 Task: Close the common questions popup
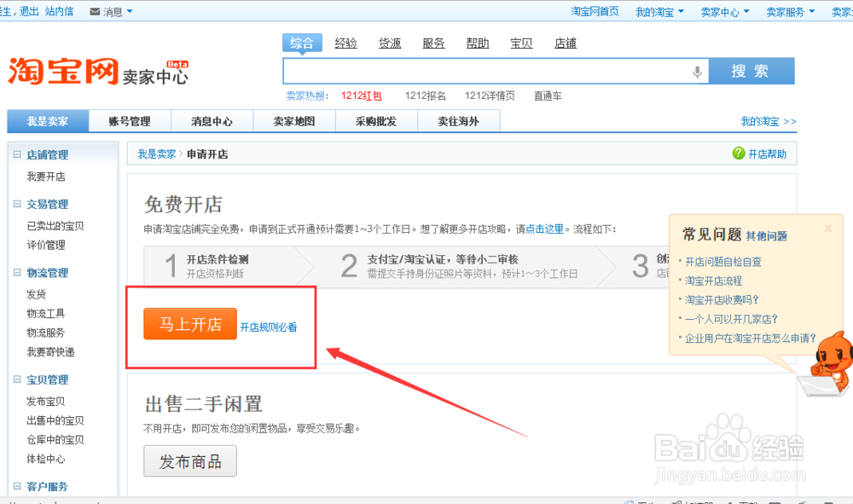[828, 229]
